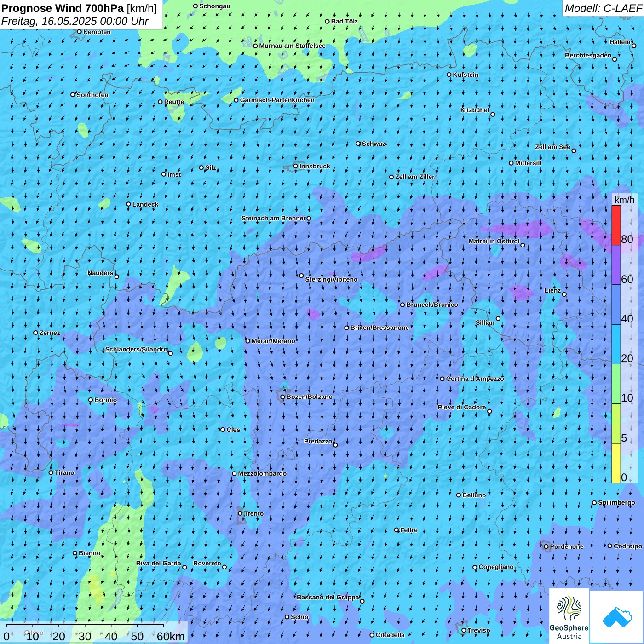Click the Cles city label
The width and height of the screenshot is (644, 644).
pyautogui.click(x=233, y=430)
